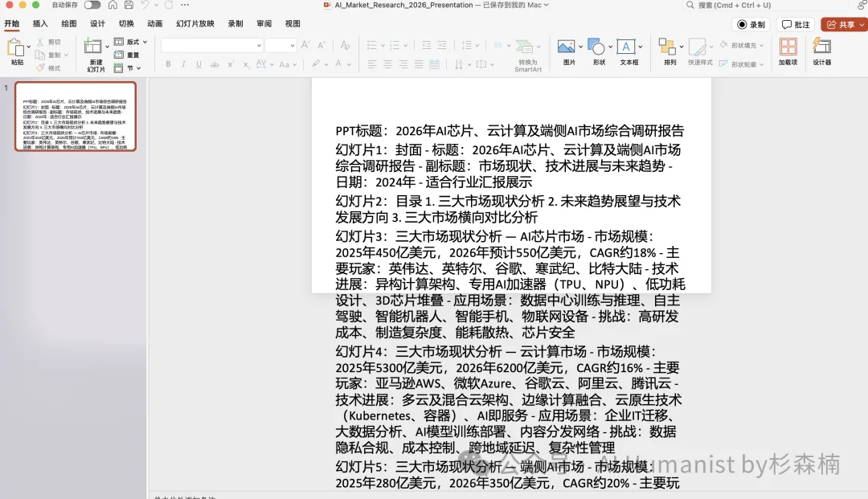Insert a text box with 文本框 icon
868x499 pixels.
click(x=625, y=46)
